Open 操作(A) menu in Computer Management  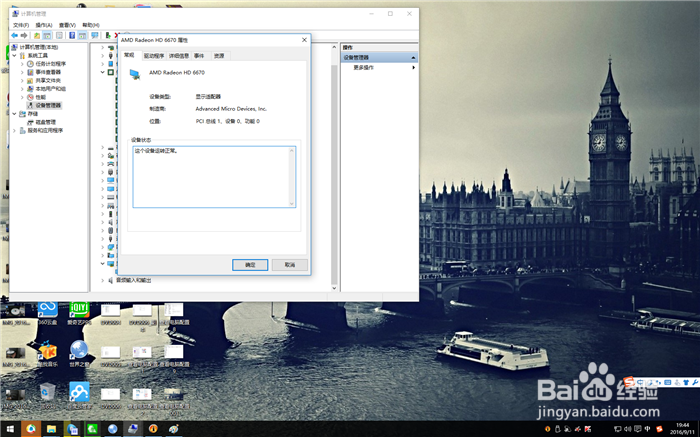(44, 25)
